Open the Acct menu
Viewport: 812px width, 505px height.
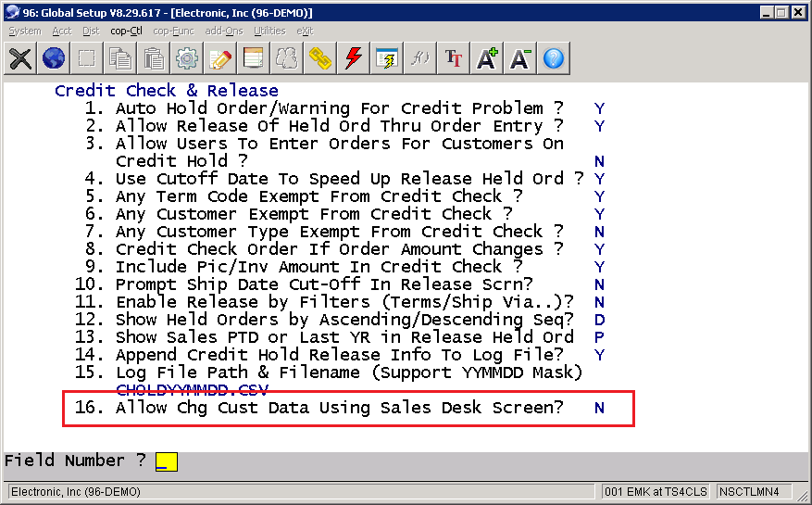point(62,32)
